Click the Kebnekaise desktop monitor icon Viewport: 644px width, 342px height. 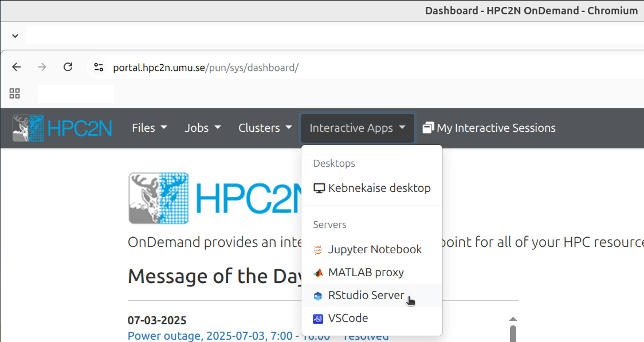pyautogui.click(x=319, y=187)
